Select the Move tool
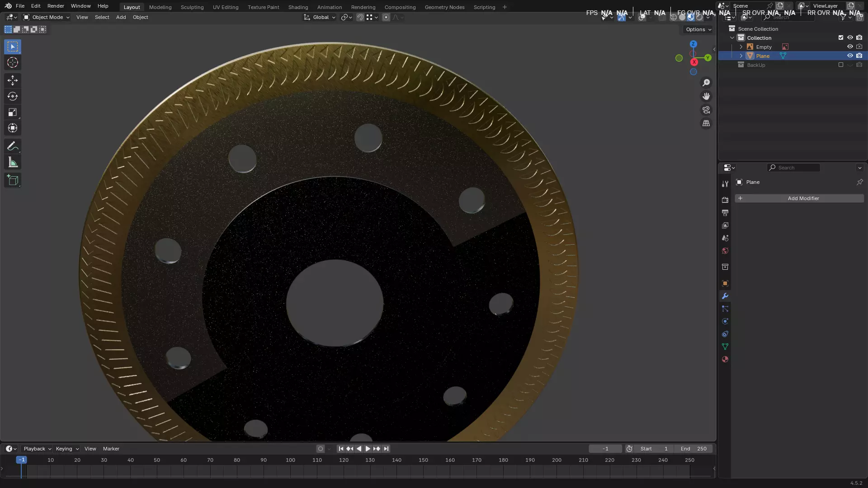The height and width of the screenshot is (488, 868). (13, 80)
